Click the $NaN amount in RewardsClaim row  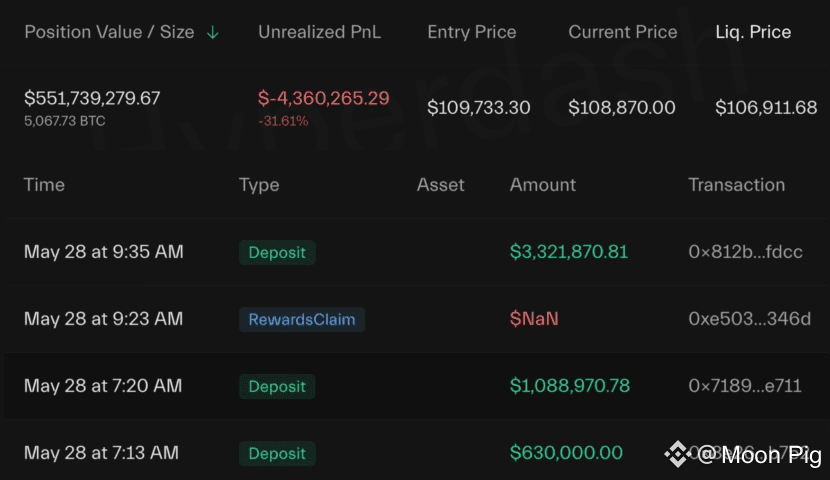[x=534, y=319]
